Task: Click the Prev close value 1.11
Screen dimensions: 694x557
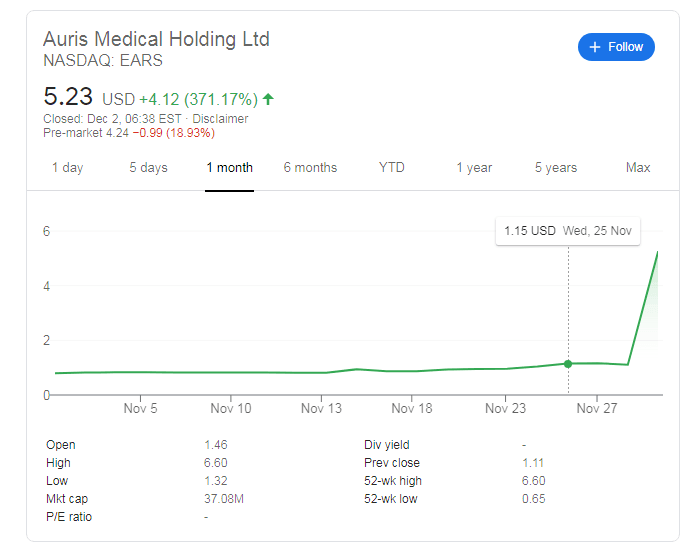Action: [x=533, y=463]
